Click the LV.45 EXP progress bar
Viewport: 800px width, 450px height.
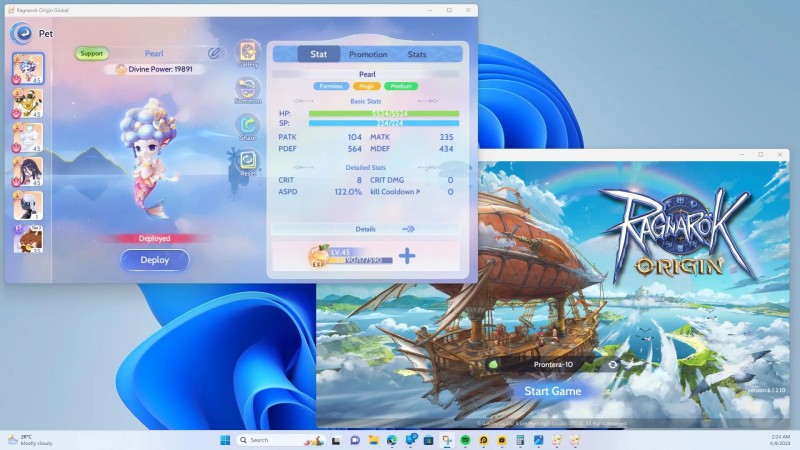click(361, 260)
